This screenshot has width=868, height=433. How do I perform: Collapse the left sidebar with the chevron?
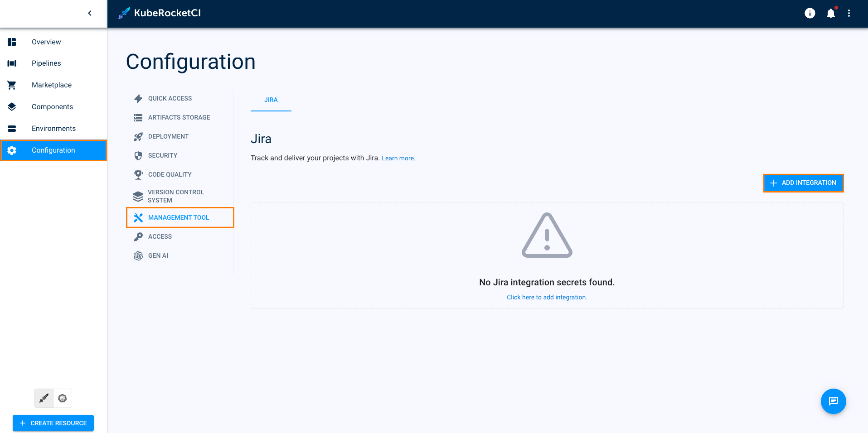[89, 13]
